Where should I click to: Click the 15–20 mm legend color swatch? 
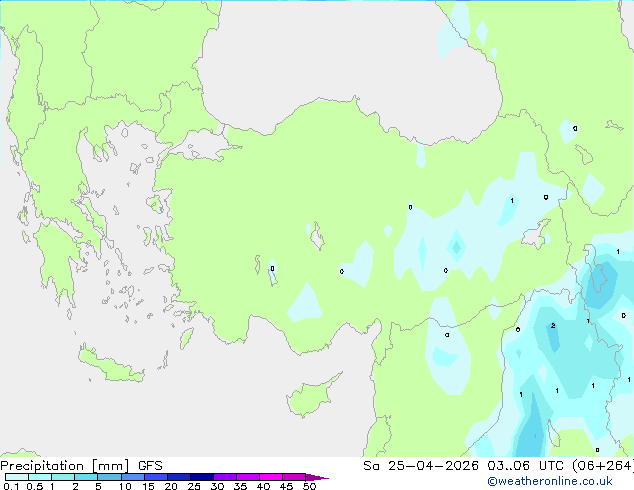pos(156,477)
